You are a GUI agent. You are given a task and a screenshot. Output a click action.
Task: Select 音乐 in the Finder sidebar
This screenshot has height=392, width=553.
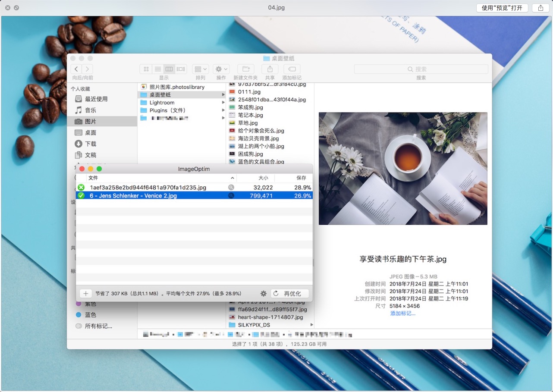[102, 110]
